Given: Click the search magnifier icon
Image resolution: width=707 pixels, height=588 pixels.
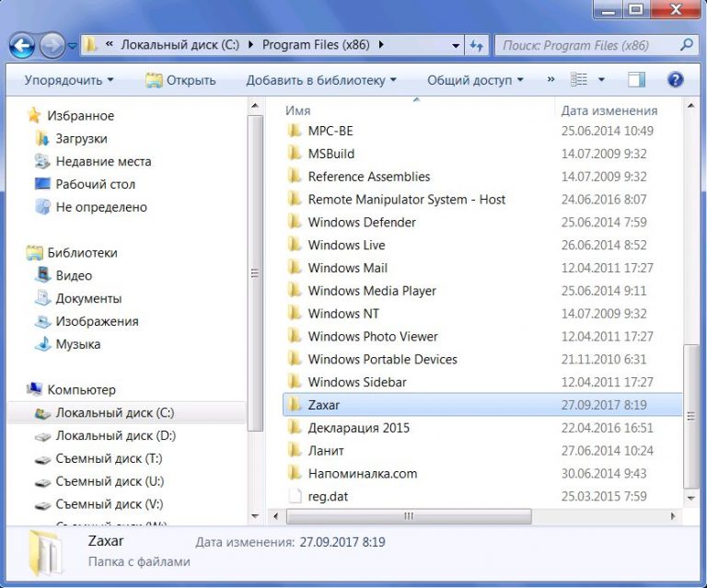Looking at the screenshot, I should (x=687, y=44).
